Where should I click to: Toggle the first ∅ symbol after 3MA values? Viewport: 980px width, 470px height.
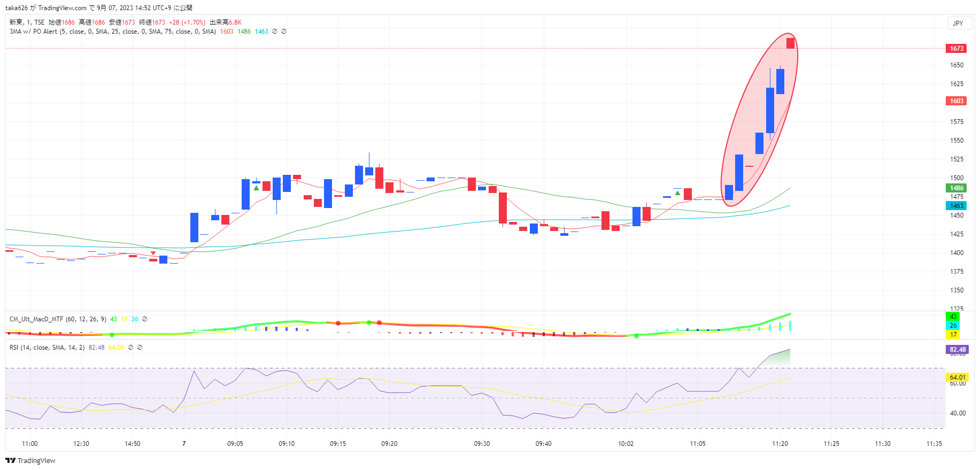(275, 32)
